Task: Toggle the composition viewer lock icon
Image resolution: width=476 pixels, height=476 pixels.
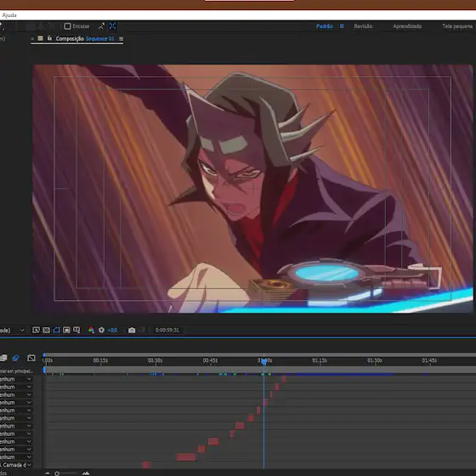Action: click(49, 38)
